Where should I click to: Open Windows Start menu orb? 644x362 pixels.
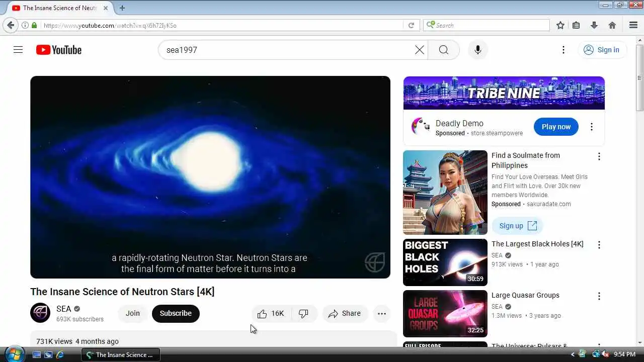14,354
